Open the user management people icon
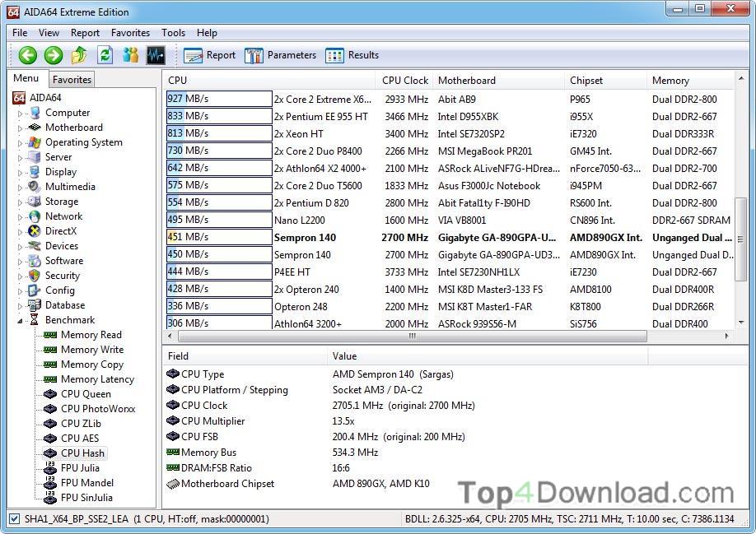 [x=130, y=55]
